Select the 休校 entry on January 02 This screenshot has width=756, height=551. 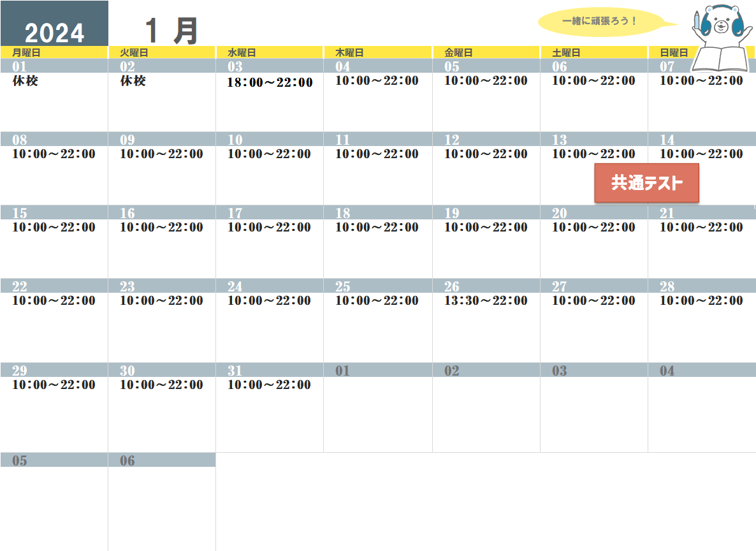coord(133,81)
